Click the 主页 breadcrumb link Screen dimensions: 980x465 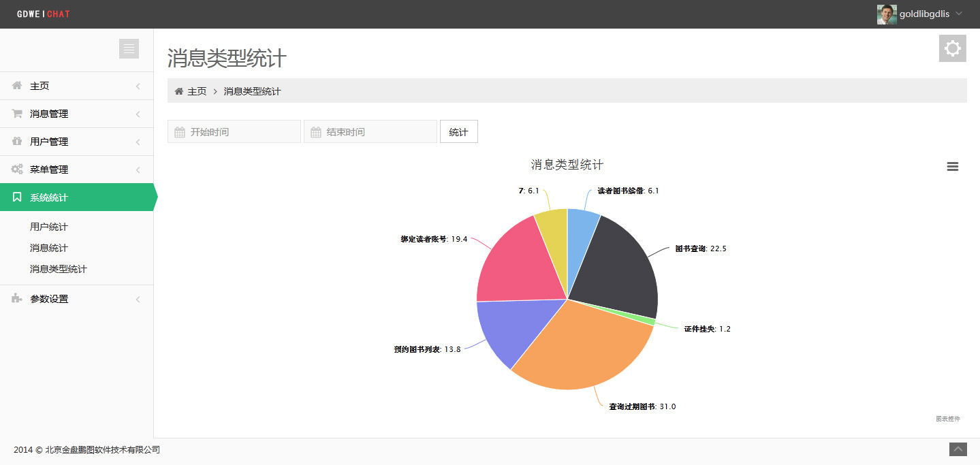(197, 91)
